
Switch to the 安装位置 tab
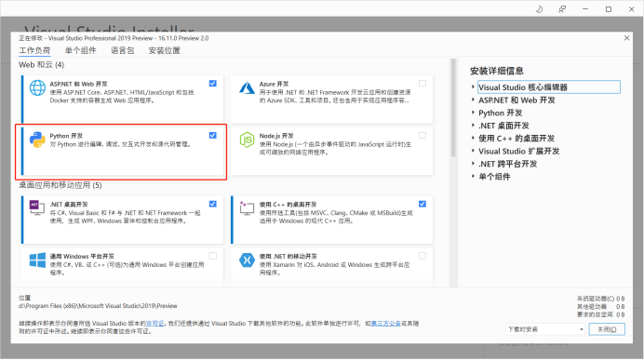coord(165,50)
